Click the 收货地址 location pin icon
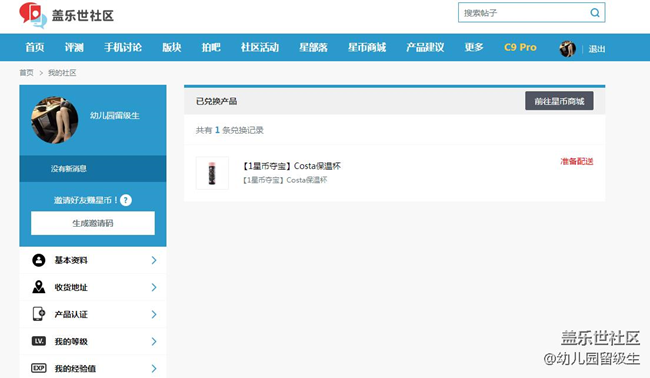650x378 pixels. point(39,287)
